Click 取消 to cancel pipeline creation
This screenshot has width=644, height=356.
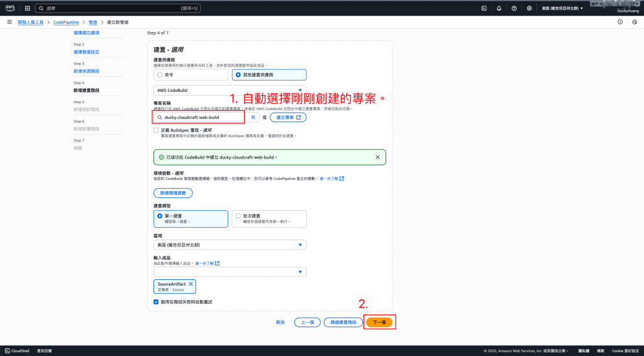coord(280,322)
